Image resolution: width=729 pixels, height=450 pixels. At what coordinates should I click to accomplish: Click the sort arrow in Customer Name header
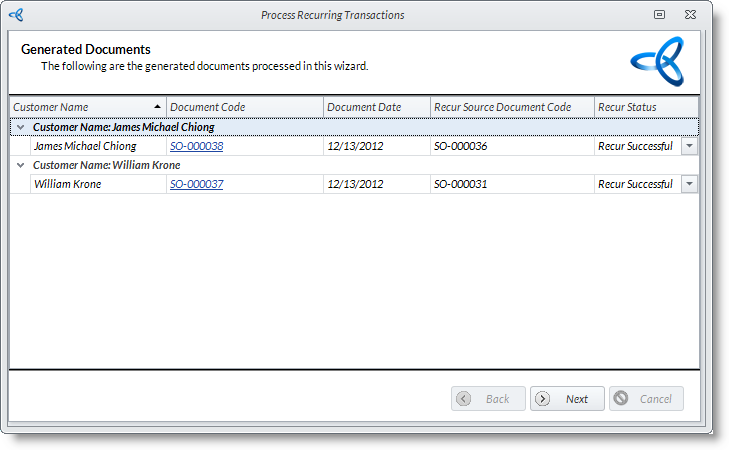pos(157,107)
